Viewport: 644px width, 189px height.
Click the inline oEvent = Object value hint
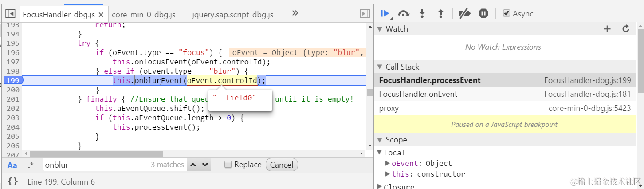click(x=298, y=52)
